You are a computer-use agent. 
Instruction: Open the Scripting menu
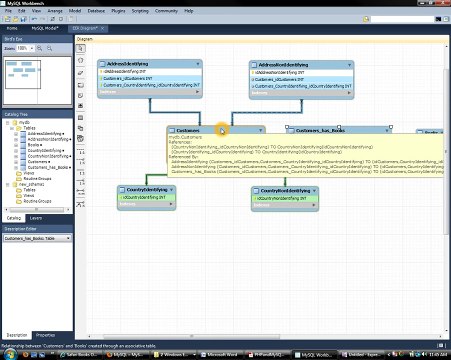[x=140, y=11]
